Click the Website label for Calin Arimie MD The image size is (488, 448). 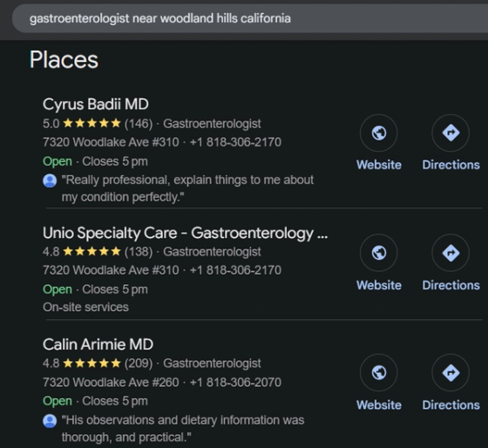coord(379,405)
